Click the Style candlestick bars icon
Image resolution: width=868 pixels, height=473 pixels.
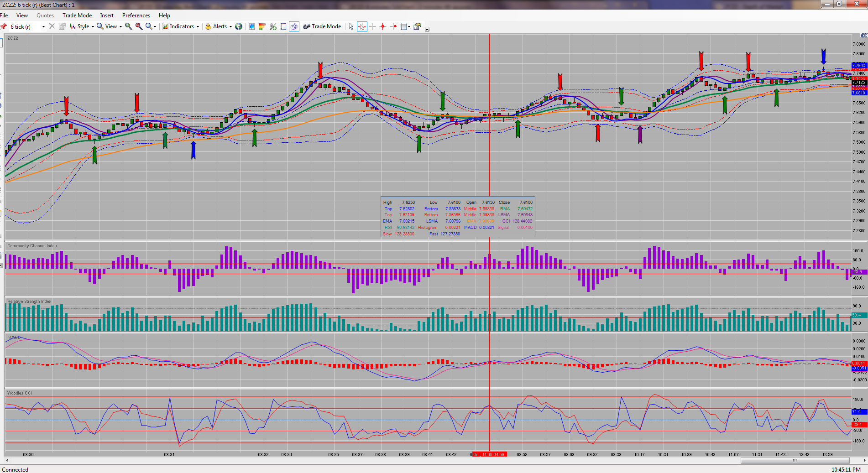[73, 26]
